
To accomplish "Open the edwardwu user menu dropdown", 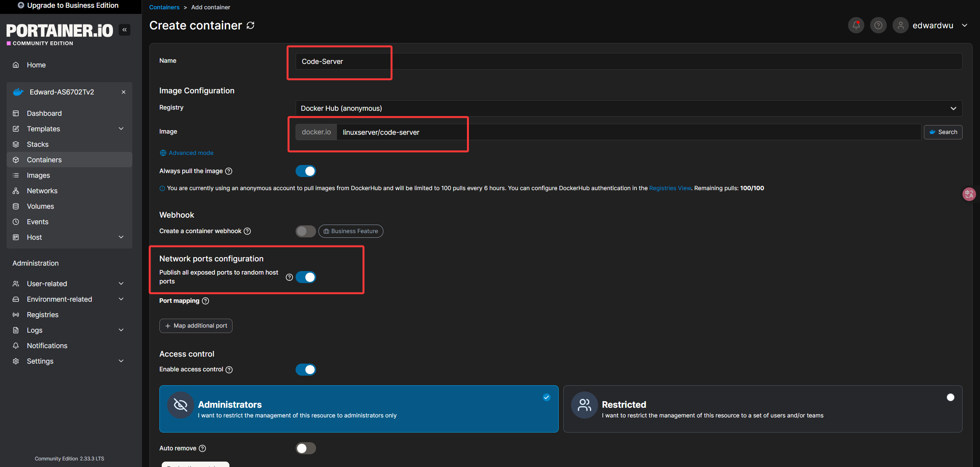I will pos(932,26).
